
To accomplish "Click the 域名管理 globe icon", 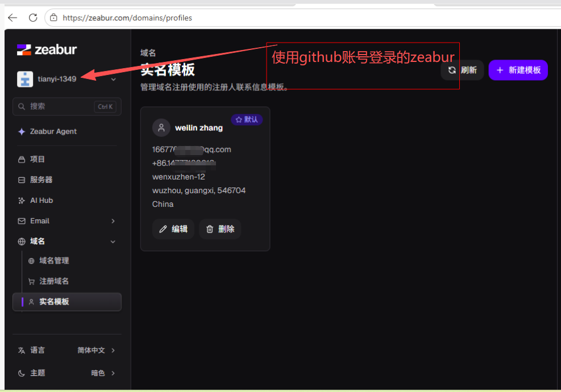I will 31,261.
